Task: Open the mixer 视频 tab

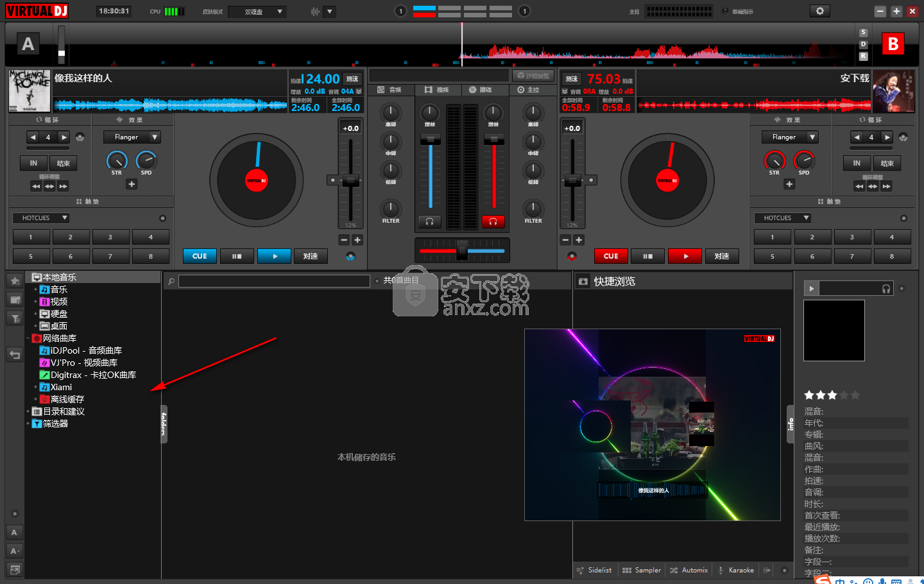Action: (437, 90)
